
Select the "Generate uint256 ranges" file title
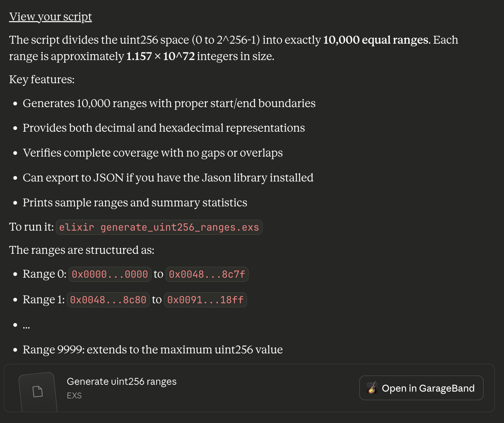click(122, 381)
